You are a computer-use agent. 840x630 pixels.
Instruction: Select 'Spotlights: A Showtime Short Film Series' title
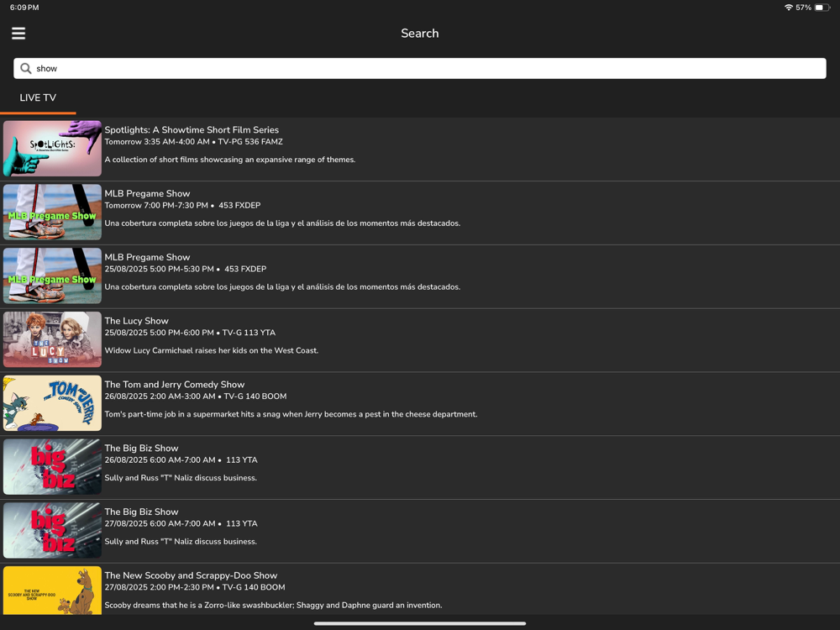click(192, 129)
